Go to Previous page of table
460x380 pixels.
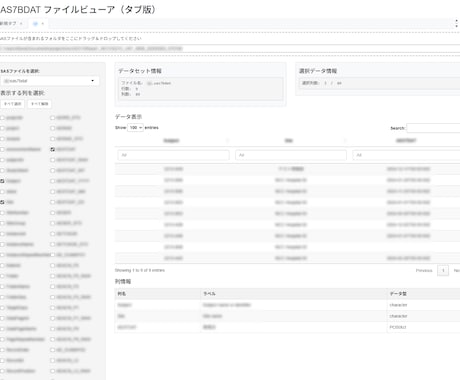point(424,270)
